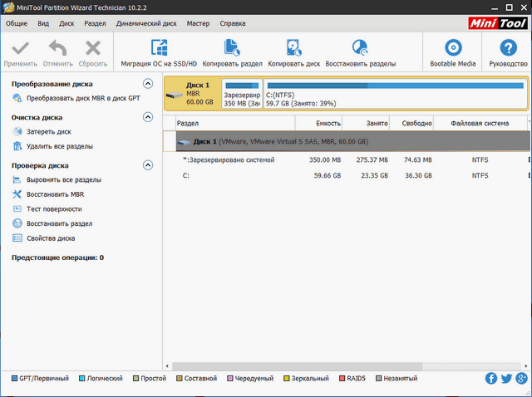Viewport: 532px width, 397px height.
Task: Select the C: NTFS partition bar
Action: (395, 94)
